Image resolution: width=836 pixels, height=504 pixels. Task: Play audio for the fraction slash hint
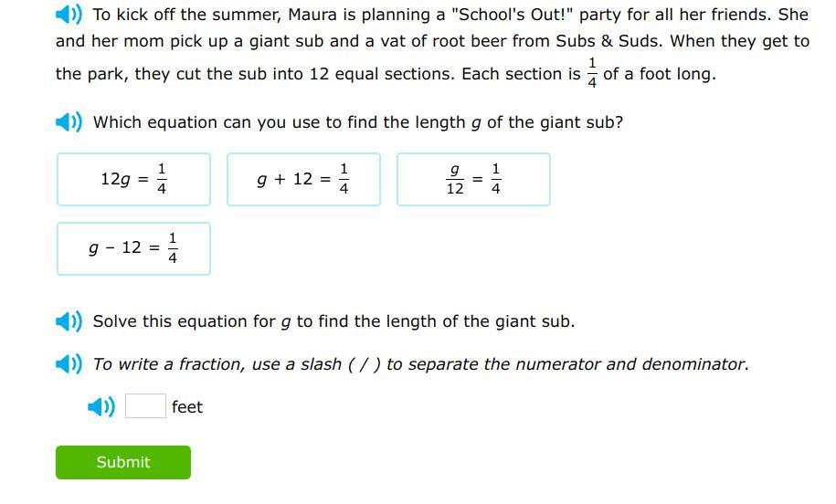click(x=69, y=364)
